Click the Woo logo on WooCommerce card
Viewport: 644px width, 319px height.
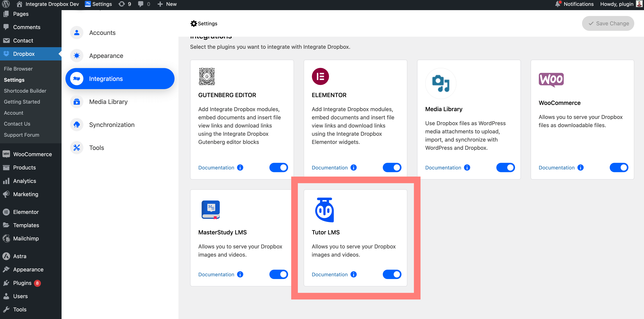[x=551, y=80]
